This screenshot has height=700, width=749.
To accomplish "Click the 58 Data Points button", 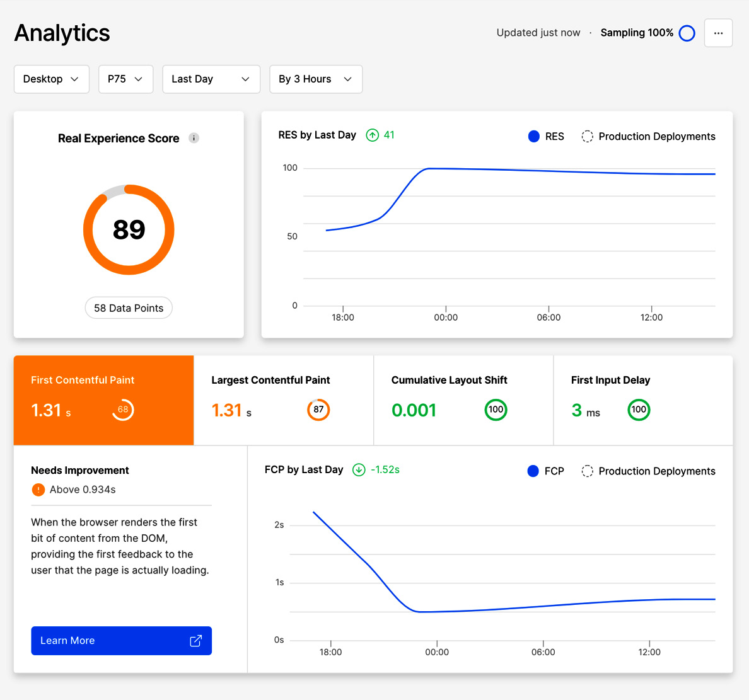I will click(129, 307).
